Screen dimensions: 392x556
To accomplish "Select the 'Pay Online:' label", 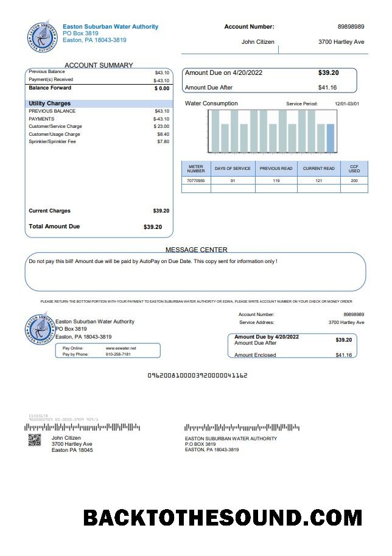I will 72,348.
